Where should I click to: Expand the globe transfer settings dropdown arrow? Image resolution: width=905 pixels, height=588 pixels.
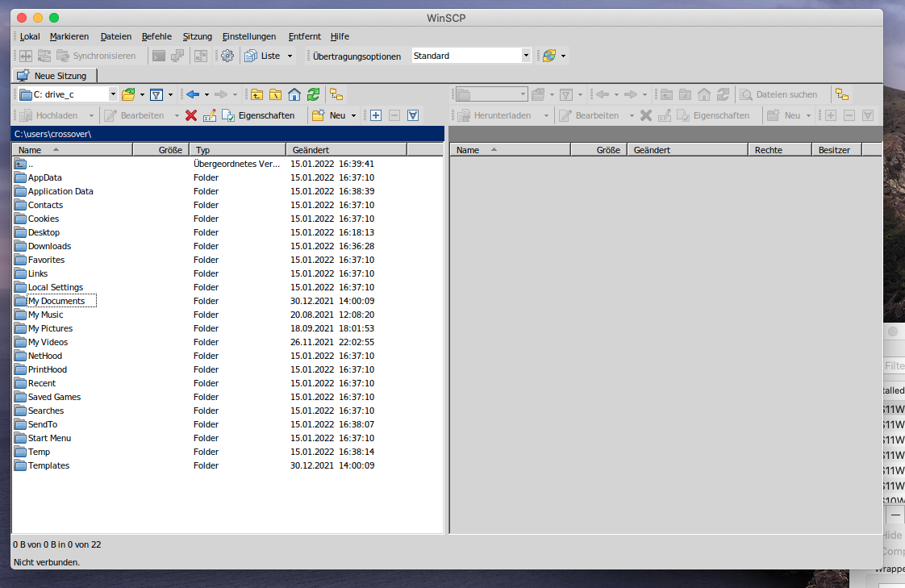563,56
